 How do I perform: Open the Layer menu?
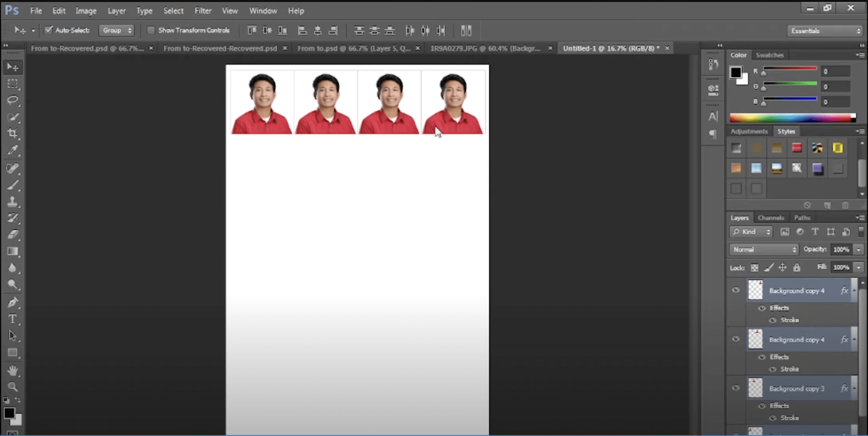(116, 10)
